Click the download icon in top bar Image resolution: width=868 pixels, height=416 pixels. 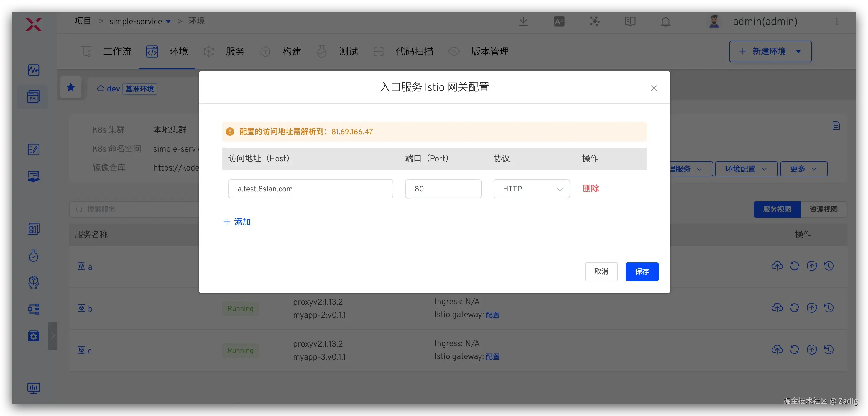[523, 22]
